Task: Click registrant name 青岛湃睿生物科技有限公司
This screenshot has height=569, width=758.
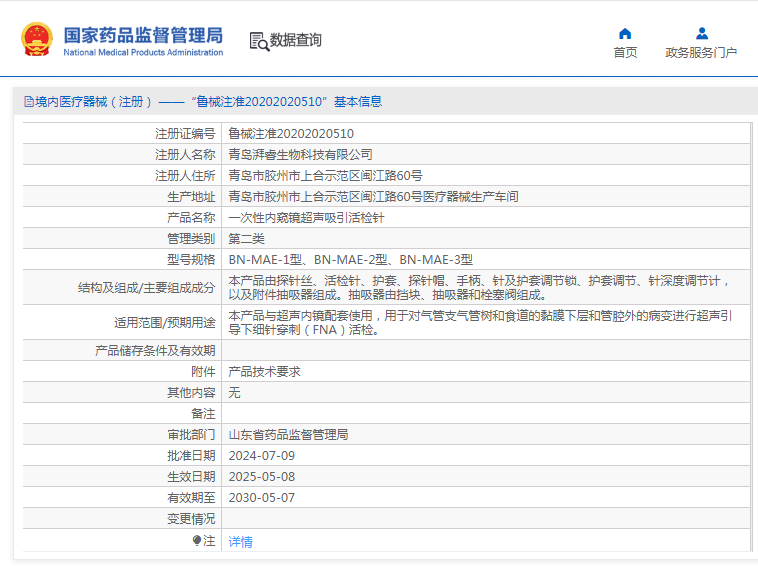Action: coord(300,154)
